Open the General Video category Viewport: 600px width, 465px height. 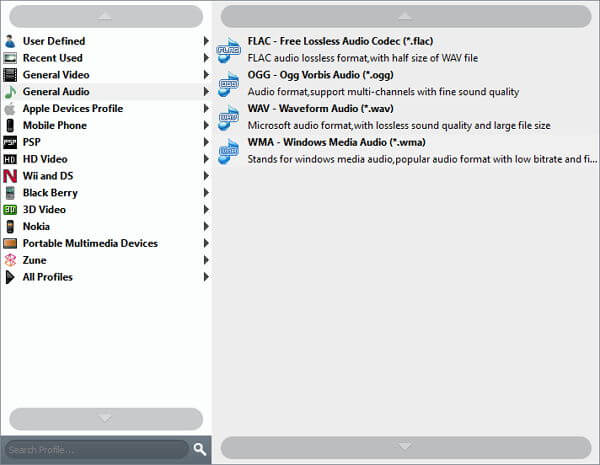pyautogui.click(x=106, y=75)
